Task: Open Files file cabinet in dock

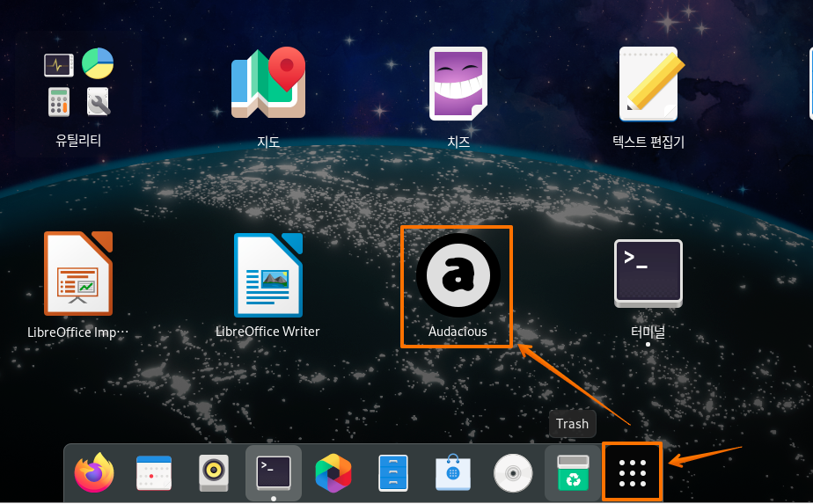Action: (393, 473)
